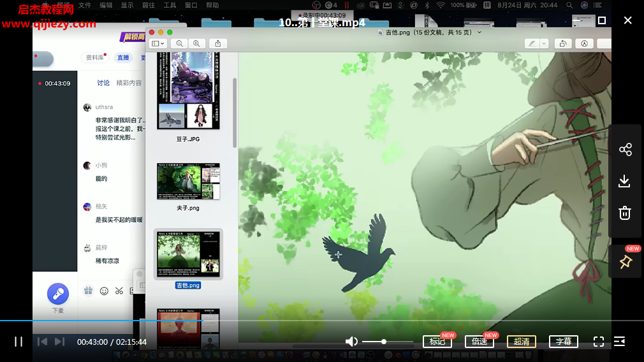Screen dimensions: 644x362
Task: Open Spotlight search magnifier in menu bar
Action: click(x=569, y=5)
